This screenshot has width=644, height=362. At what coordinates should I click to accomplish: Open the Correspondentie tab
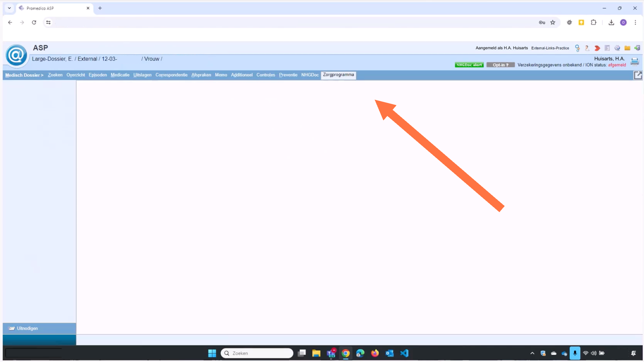click(x=171, y=75)
